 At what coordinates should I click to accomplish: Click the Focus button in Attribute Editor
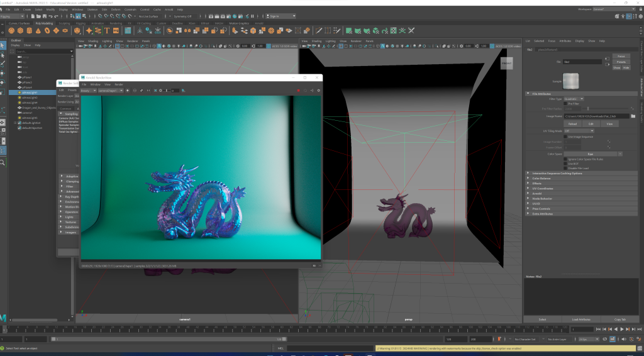621,56
